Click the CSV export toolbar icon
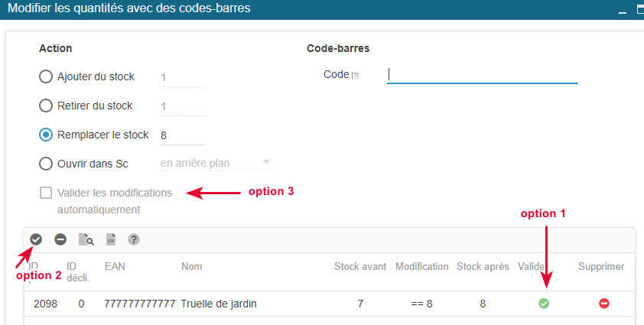Viewport: 644px width, 325px height. (x=111, y=239)
